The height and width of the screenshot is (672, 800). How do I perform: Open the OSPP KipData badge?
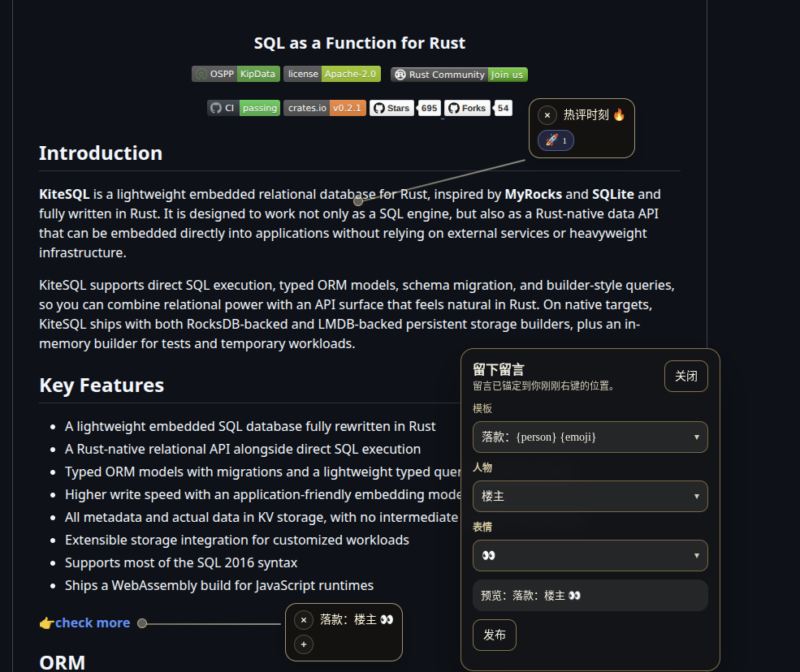[x=235, y=74]
